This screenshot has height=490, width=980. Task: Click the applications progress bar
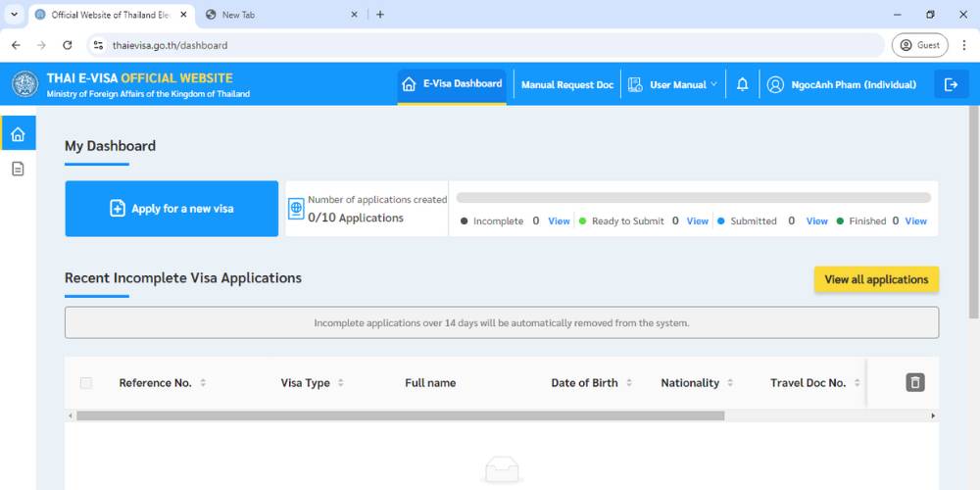point(693,198)
